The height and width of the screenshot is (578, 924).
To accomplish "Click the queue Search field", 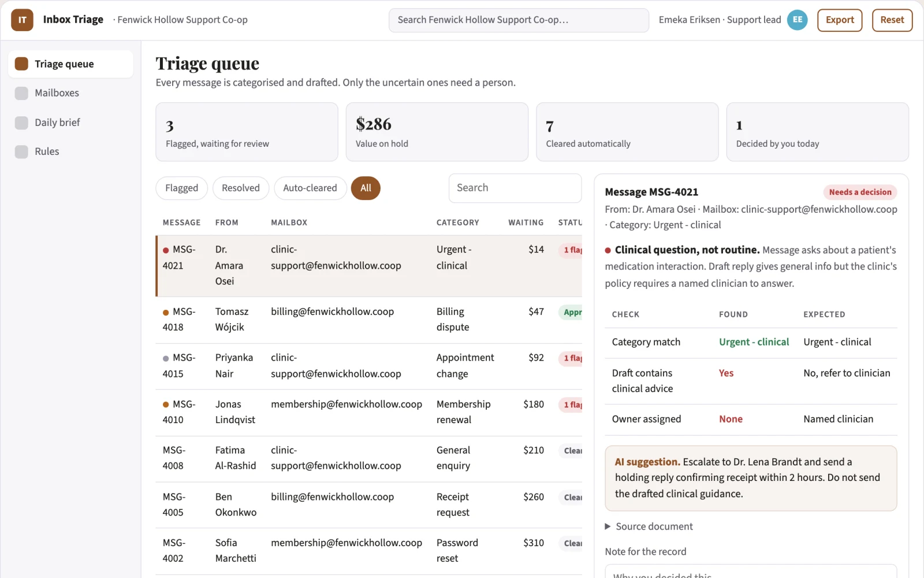I will point(515,188).
